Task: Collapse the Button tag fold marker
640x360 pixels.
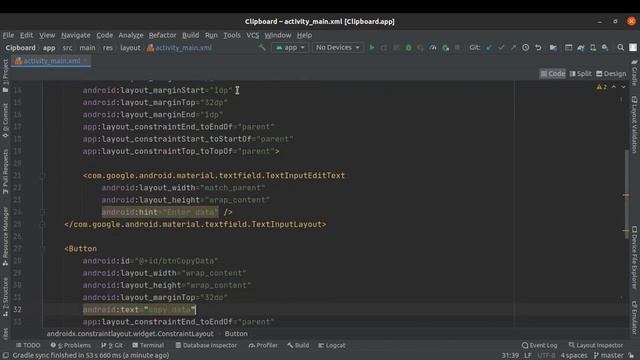Action: [x=42, y=249]
